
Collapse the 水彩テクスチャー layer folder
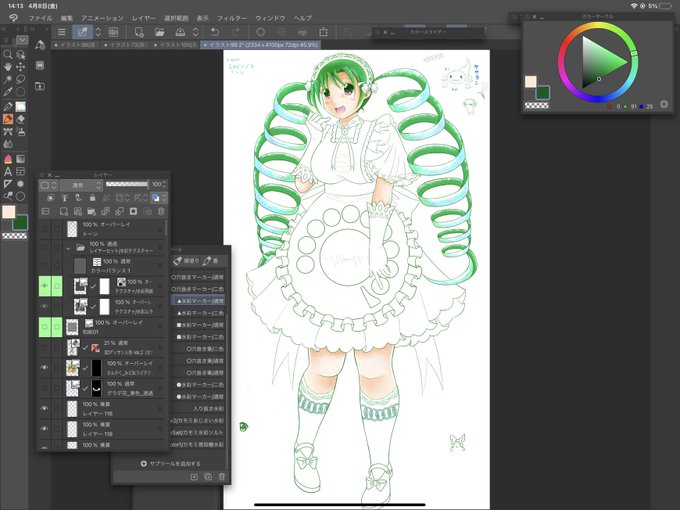coord(68,248)
